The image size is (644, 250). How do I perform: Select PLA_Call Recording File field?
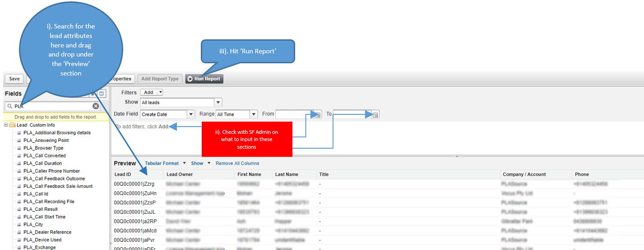click(49, 202)
